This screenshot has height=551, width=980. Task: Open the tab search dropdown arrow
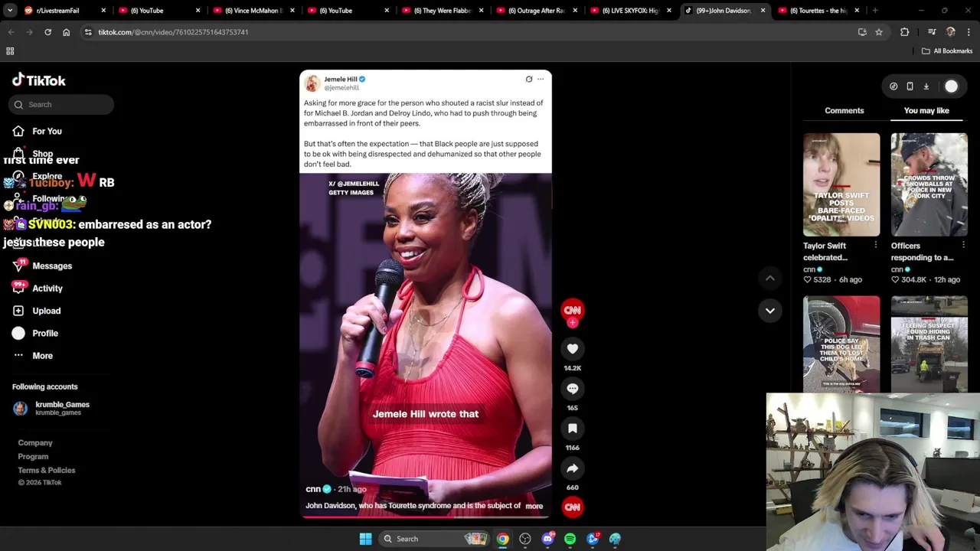click(10, 11)
